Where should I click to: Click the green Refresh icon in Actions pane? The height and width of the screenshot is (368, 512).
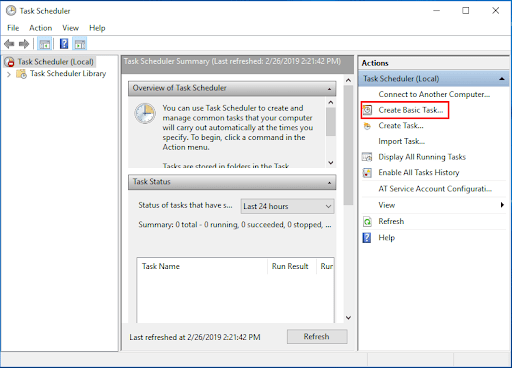[x=367, y=221]
